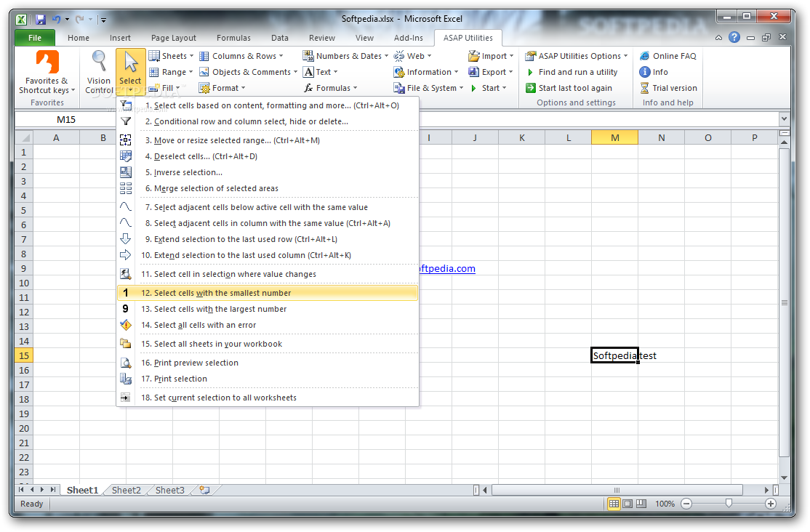
Task: Open the Sheet2 worksheet tab
Action: tap(127, 490)
